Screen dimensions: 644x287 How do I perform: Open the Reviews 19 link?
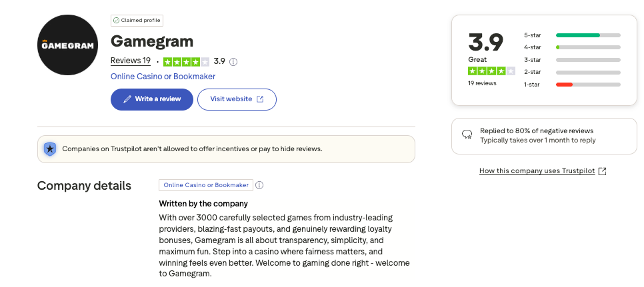(131, 61)
